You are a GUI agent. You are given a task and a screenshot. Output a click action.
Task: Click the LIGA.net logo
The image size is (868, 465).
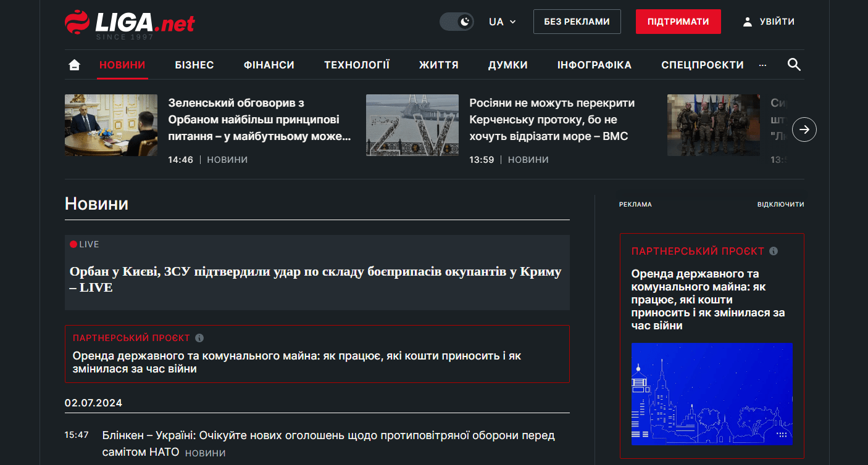pyautogui.click(x=130, y=23)
